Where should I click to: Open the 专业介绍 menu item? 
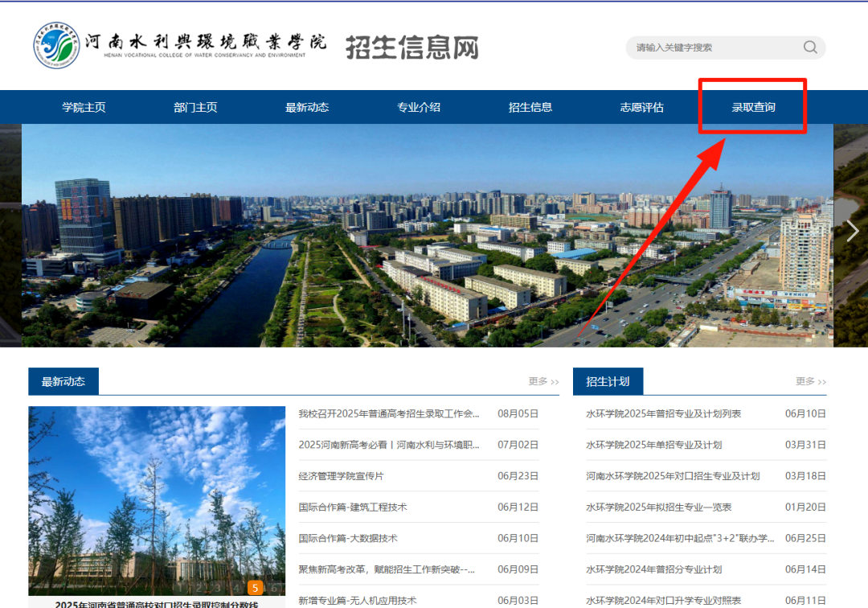click(419, 107)
